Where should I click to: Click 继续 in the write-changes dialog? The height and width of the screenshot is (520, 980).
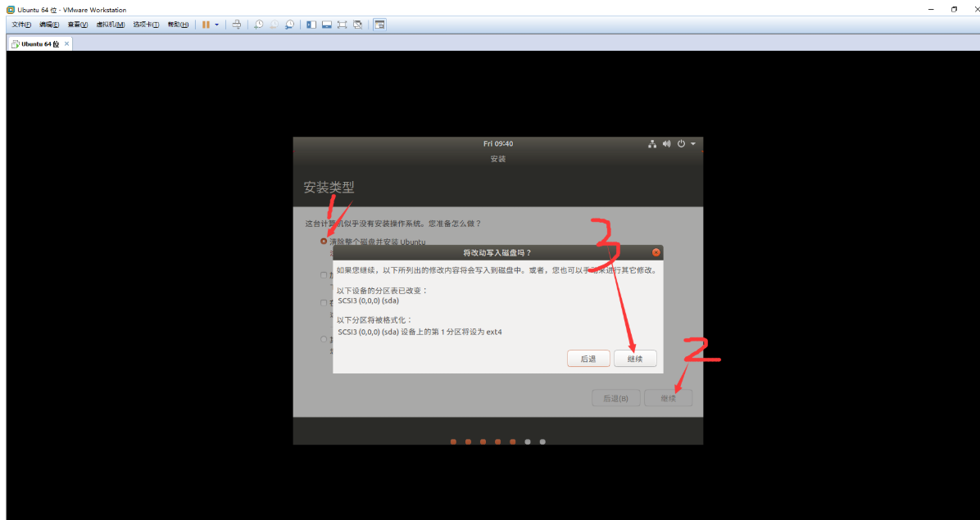click(x=635, y=359)
